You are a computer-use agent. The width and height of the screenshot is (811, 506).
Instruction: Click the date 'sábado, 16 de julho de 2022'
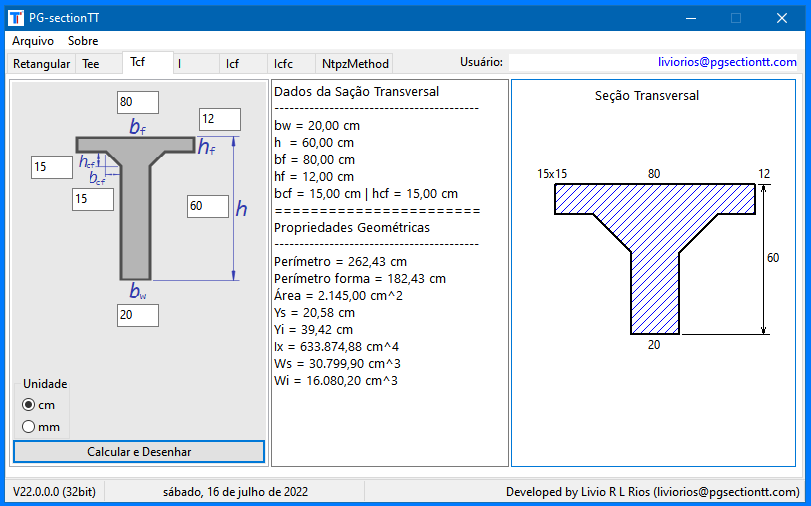(235, 492)
